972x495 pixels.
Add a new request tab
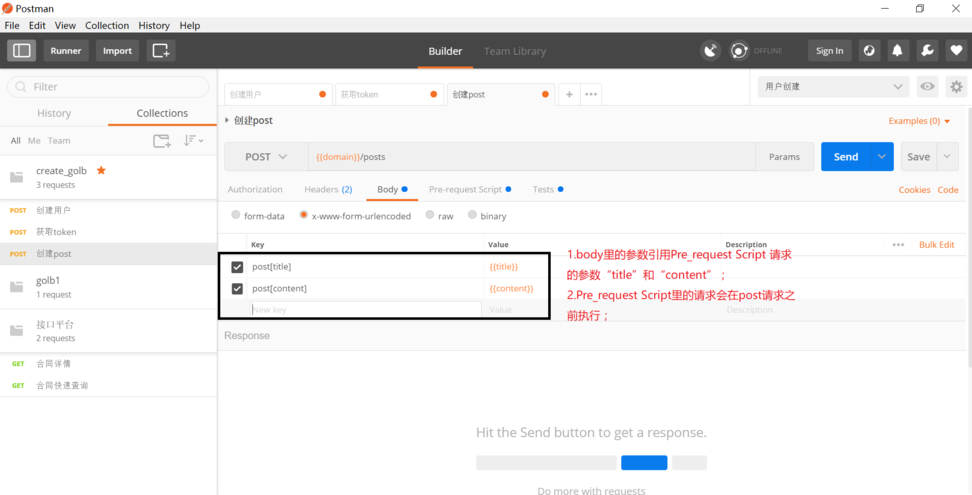pyautogui.click(x=569, y=94)
